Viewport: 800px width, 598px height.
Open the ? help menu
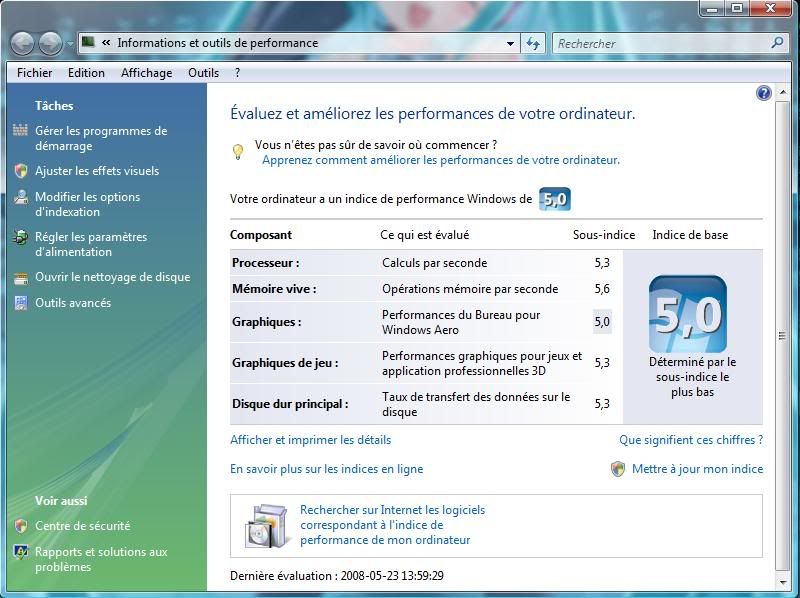[x=237, y=73]
